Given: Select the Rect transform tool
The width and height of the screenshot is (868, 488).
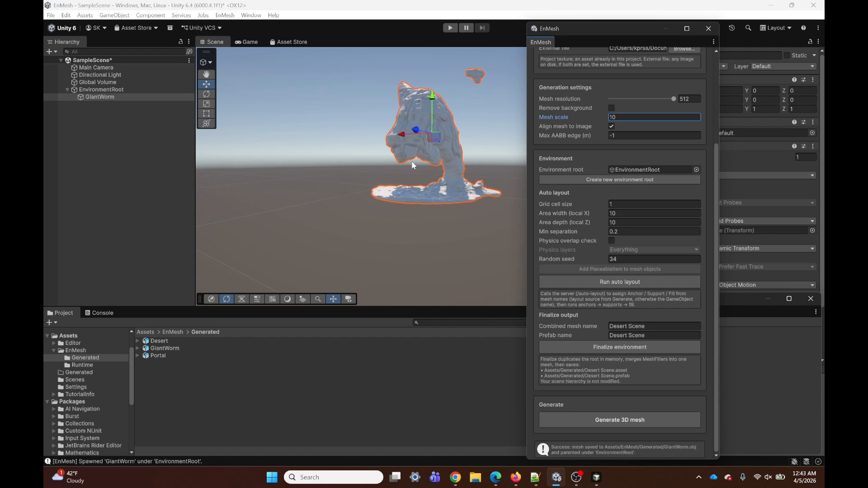Looking at the screenshot, I should click(x=206, y=113).
